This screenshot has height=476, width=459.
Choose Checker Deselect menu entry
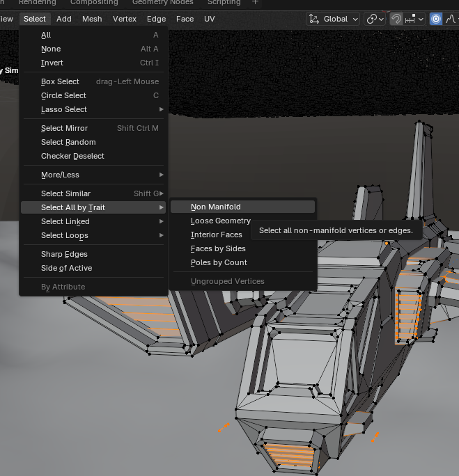(x=72, y=156)
